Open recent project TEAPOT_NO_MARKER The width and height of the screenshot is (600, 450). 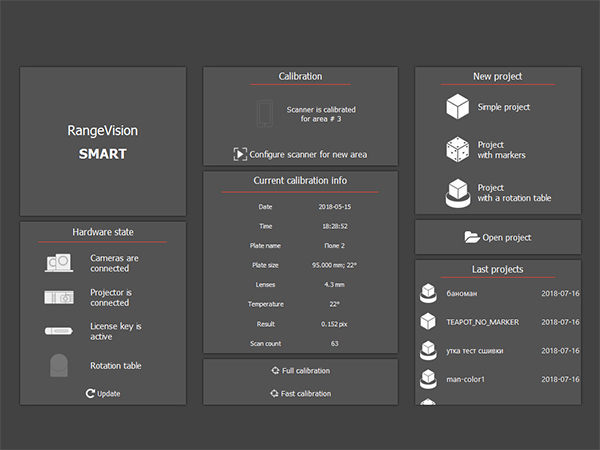click(x=481, y=323)
